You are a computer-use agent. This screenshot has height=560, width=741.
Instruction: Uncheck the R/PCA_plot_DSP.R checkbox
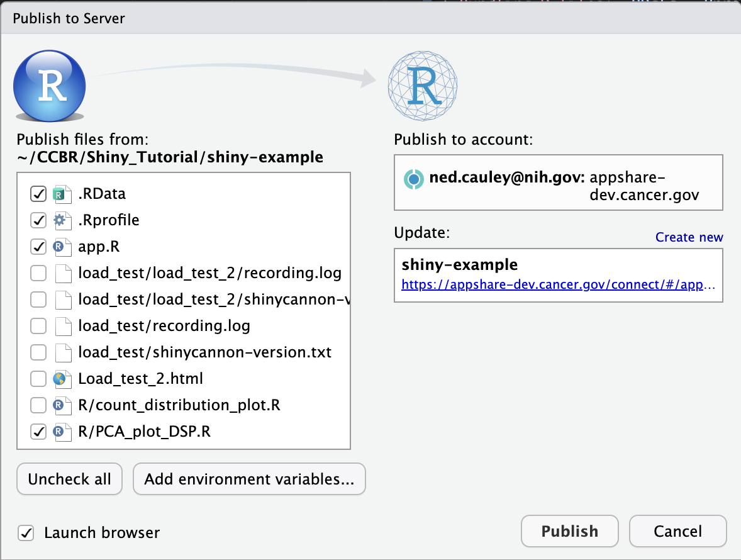(38, 432)
